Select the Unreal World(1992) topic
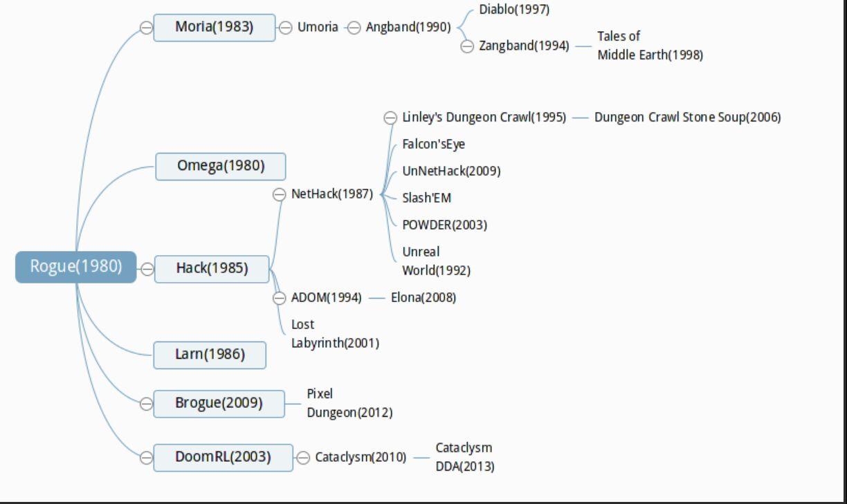Image resolution: width=847 pixels, height=504 pixels. (x=436, y=261)
